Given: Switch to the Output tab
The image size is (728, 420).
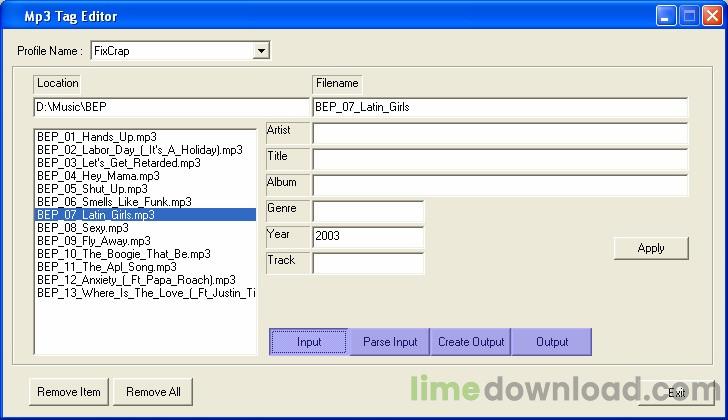Looking at the screenshot, I should click(552, 342).
